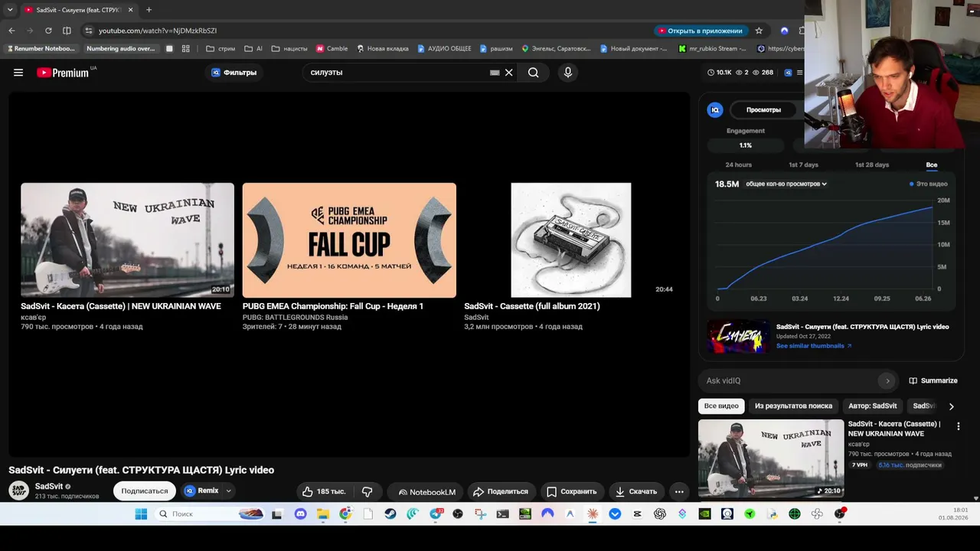Viewport: 980px width, 551px height.
Task: Click the Ask vidIQ input field
Action: (789, 380)
